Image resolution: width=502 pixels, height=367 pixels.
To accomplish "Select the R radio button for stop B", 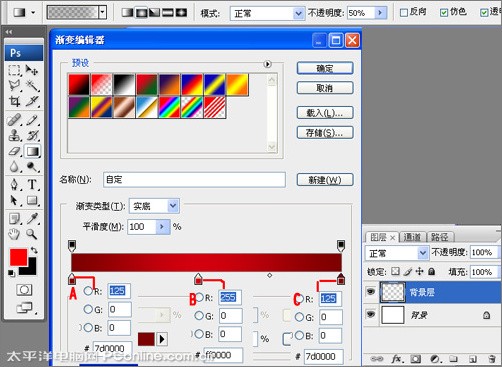I will [x=199, y=297].
